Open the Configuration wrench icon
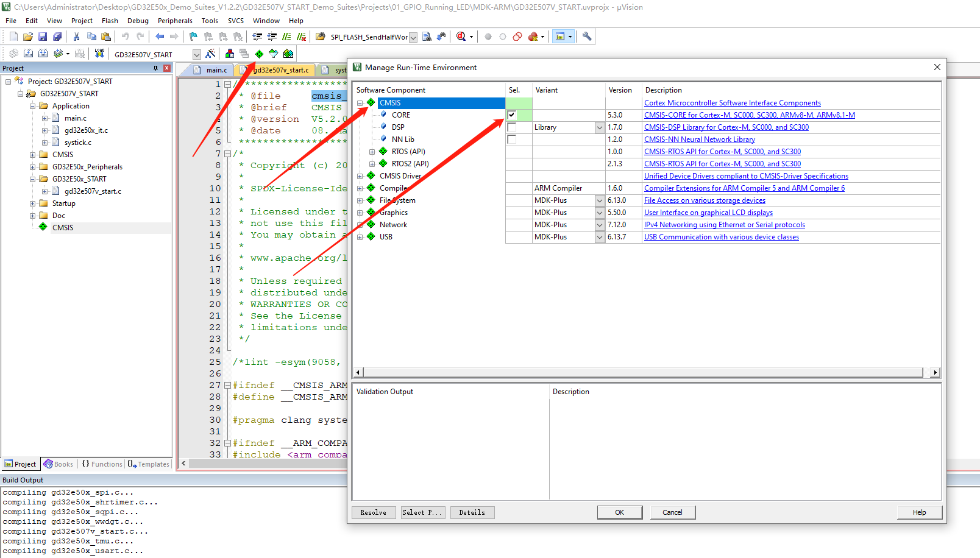This screenshot has width=980, height=558. (587, 37)
